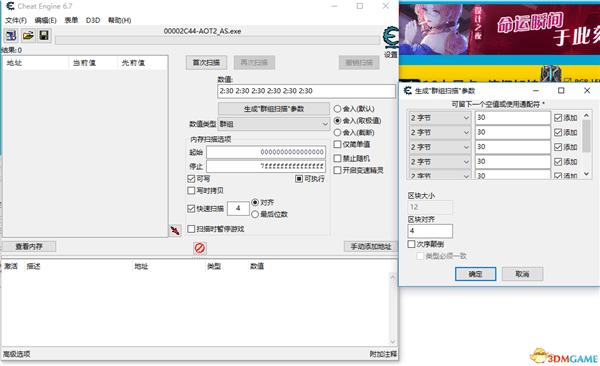Toggle the 仅简单值 checkbox
Screen dimensions: 600x366
(352, 144)
